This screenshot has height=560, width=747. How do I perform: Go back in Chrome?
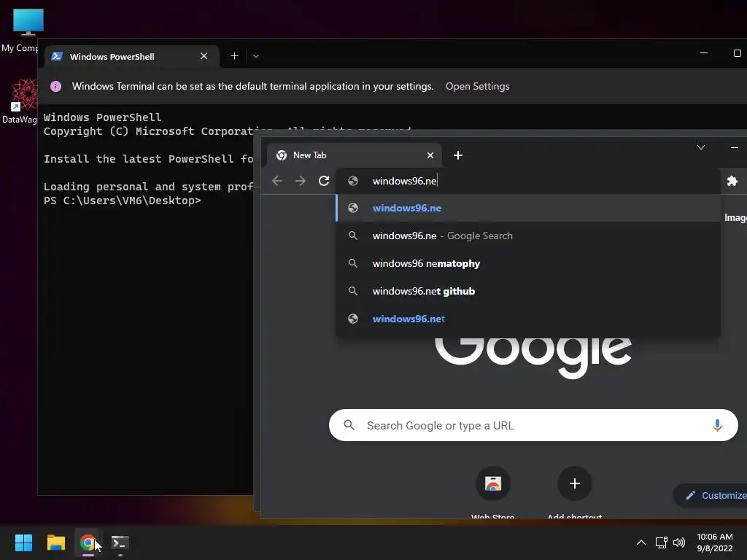(277, 181)
